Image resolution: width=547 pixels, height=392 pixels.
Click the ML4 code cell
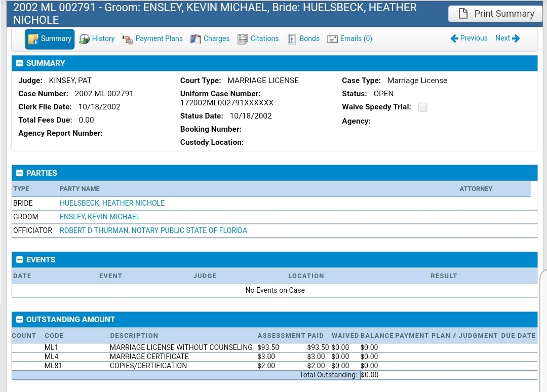[51, 357]
